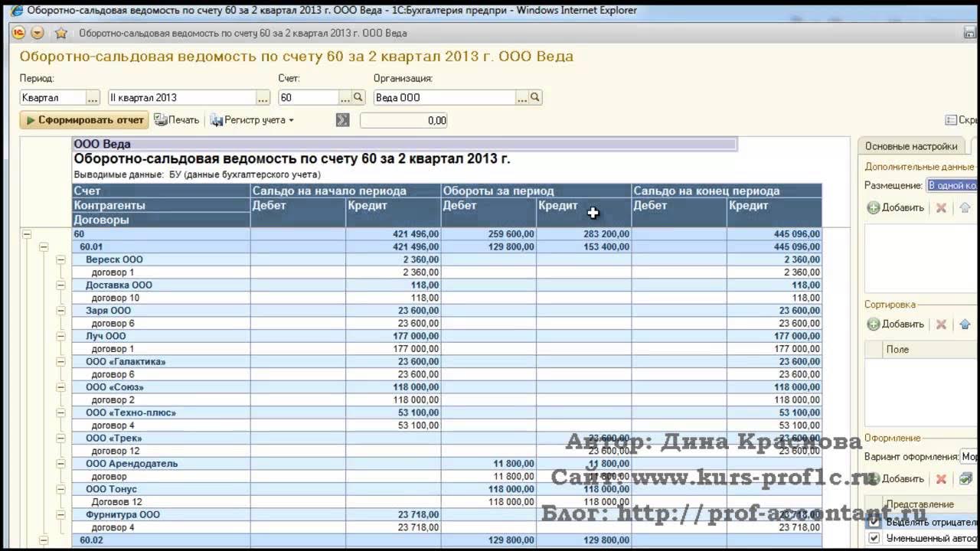Click the II квартал 2013 period field

point(181,98)
